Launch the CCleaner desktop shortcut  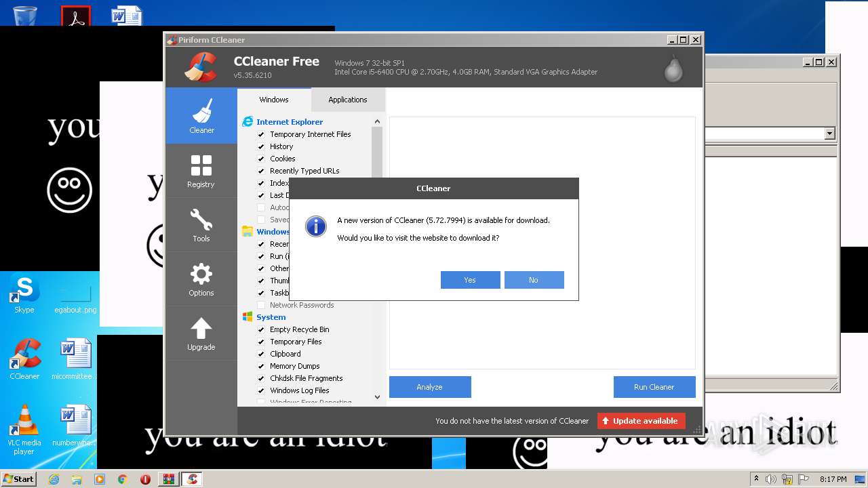24,359
